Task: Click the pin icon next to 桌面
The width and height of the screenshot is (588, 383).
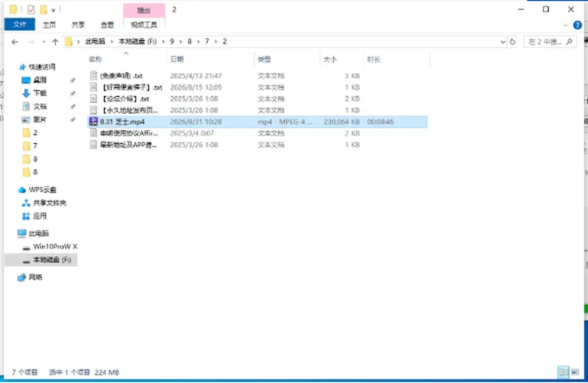Action: click(73, 80)
